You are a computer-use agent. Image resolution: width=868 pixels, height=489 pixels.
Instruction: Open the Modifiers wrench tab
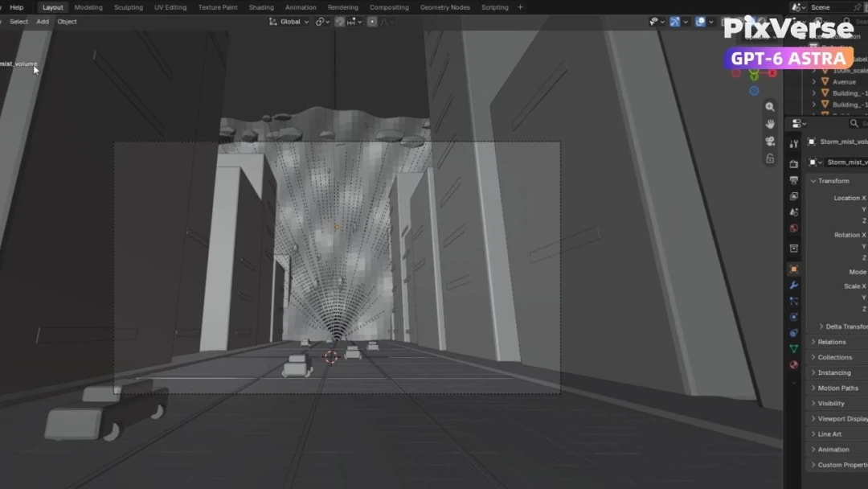point(794,286)
